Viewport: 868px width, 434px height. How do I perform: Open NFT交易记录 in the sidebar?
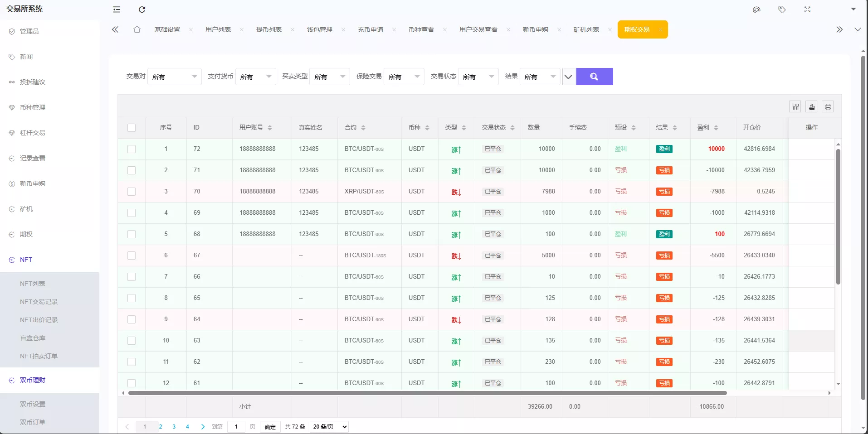[x=39, y=301]
